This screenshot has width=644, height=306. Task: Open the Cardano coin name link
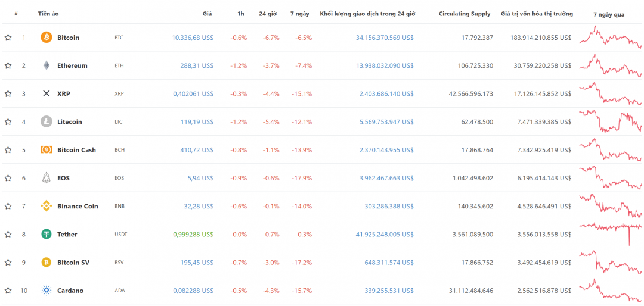(x=70, y=291)
